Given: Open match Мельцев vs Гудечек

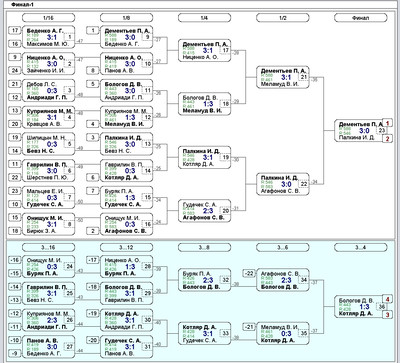Looking at the screenshot, I should coord(48,197).
